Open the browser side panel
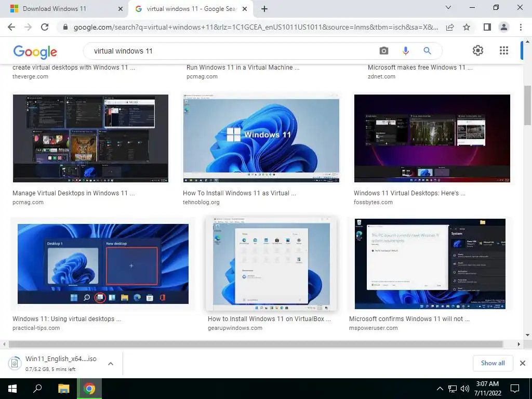 click(x=487, y=27)
